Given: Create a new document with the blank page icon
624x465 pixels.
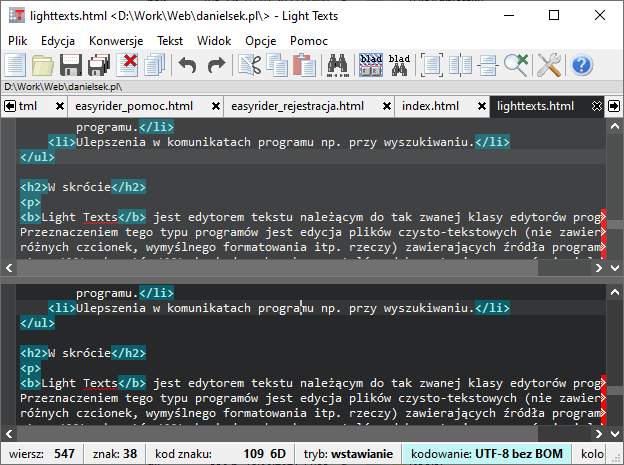Looking at the screenshot, I should (x=15, y=65).
